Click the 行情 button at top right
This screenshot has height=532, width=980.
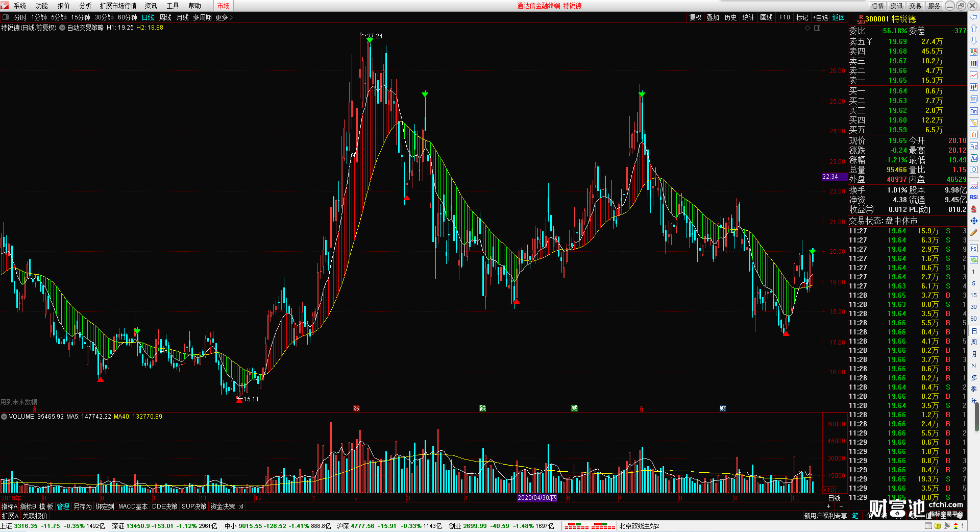coord(878,6)
